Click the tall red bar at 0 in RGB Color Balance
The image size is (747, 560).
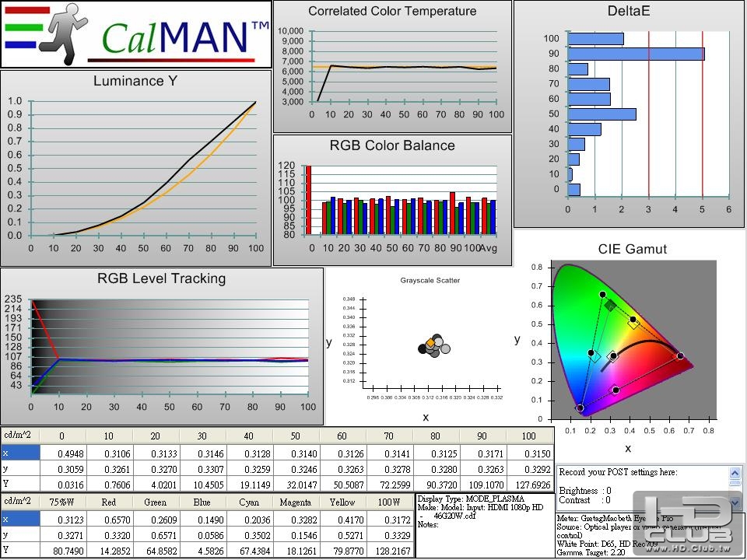(x=308, y=200)
